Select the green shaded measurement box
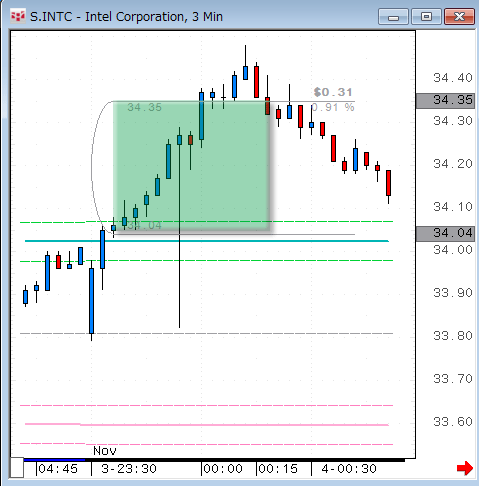 click(191, 166)
